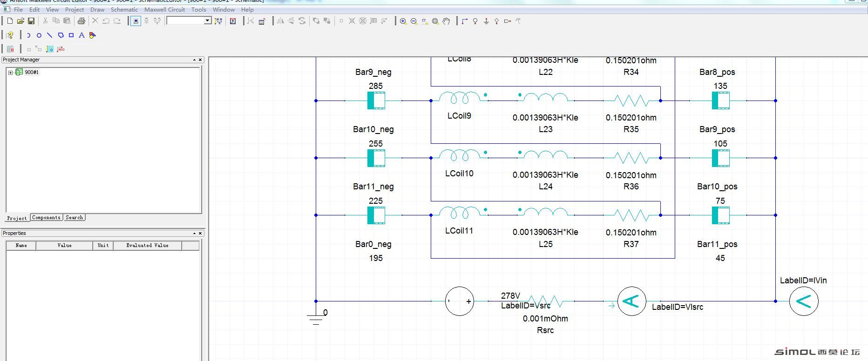Click the Unit column header
This screenshot has height=361, width=868.
coord(103,245)
